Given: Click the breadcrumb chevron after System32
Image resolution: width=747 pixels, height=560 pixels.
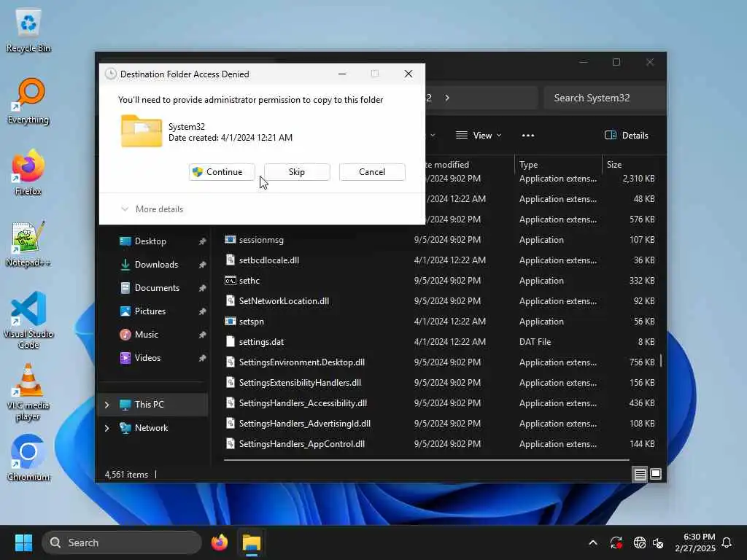Looking at the screenshot, I should click(x=447, y=98).
